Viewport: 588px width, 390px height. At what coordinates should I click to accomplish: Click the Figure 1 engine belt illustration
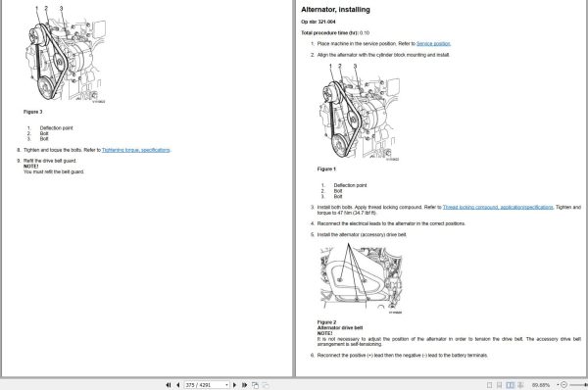click(x=359, y=112)
